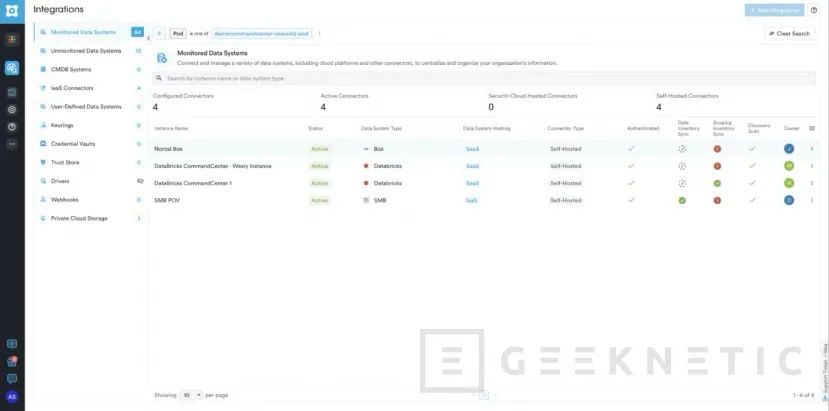
Task: Open row menu for DataBricks CommandCenter - Wesly Instance
Action: pyautogui.click(x=812, y=166)
